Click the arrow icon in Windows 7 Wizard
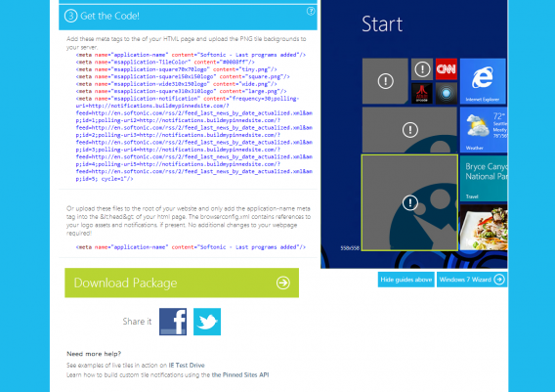The image size is (555, 392). (499, 280)
